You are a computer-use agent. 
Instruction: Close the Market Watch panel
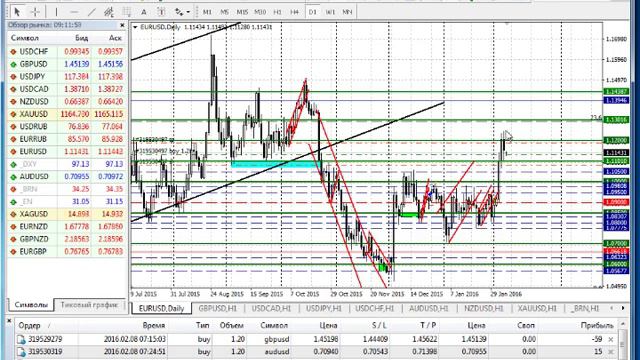pos(122,25)
